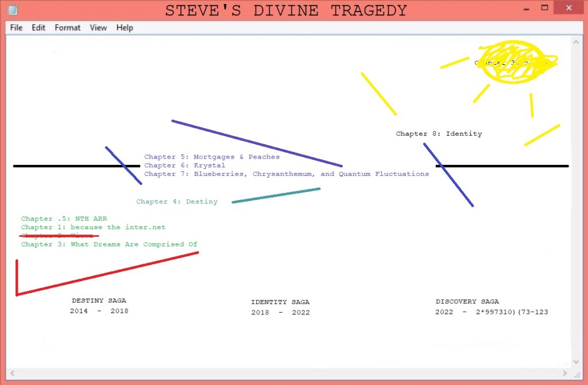Screen dimensions: 588x385
Task: Click the 'Chapter 6: Krystal' line
Action: coord(184,165)
